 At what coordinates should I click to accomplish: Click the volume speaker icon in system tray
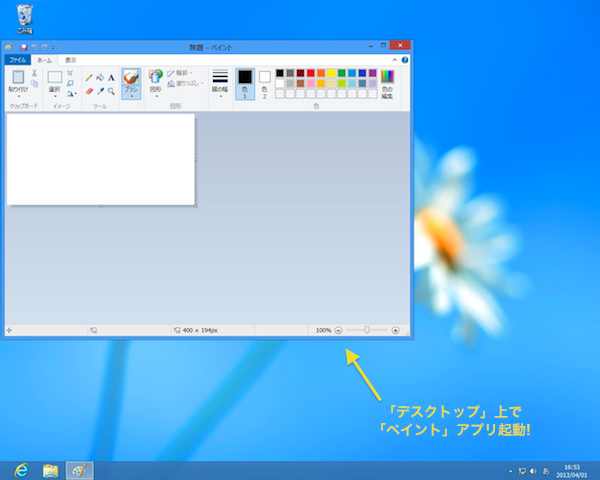[533, 471]
